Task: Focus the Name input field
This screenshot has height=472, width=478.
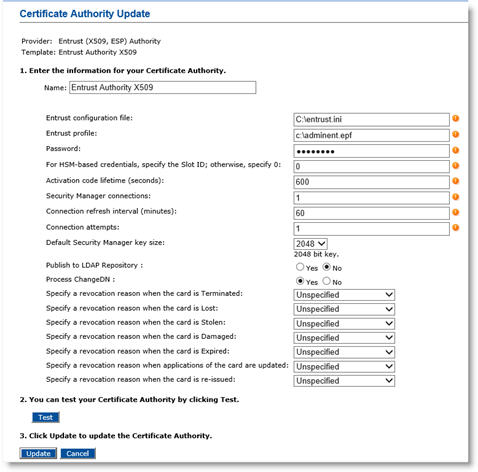Action: (x=163, y=87)
